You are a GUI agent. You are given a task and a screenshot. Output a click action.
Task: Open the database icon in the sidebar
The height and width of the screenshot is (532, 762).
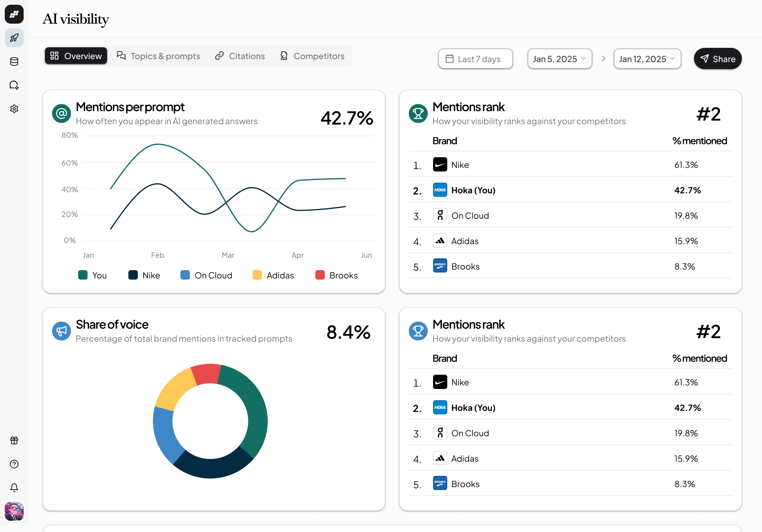pyautogui.click(x=14, y=62)
